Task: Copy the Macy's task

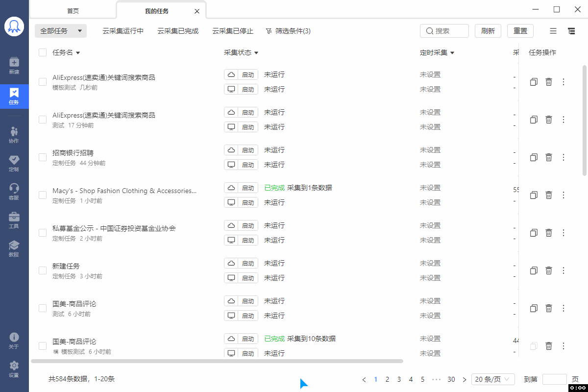Action: 534,195
